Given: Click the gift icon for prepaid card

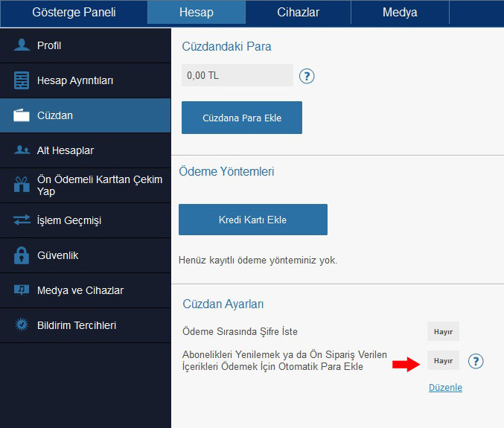Looking at the screenshot, I should 22,185.
